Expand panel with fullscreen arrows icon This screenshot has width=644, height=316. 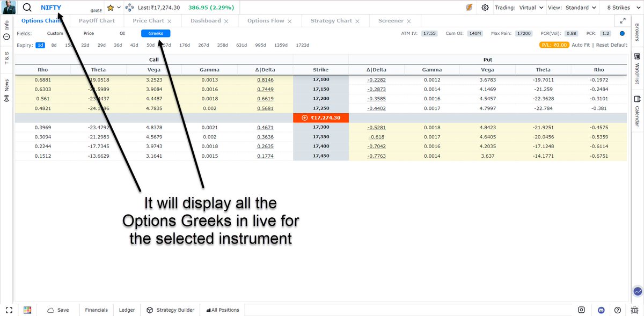(x=623, y=21)
